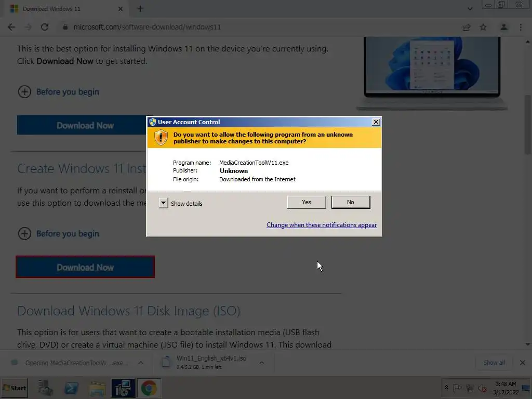Viewport: 532px width, 399px height.
Task: Click the red-outlined Download Now button
Action: click(85, 267)
